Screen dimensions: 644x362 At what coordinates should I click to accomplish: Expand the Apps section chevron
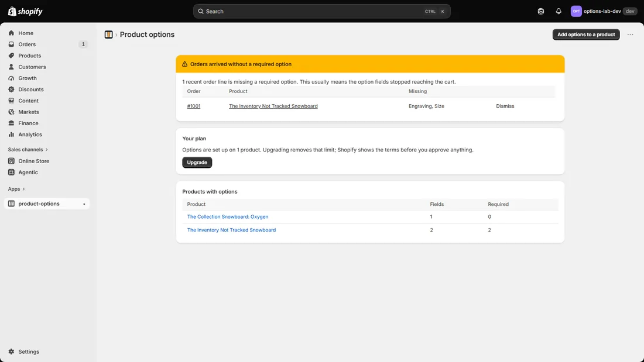tap(23, 189)
